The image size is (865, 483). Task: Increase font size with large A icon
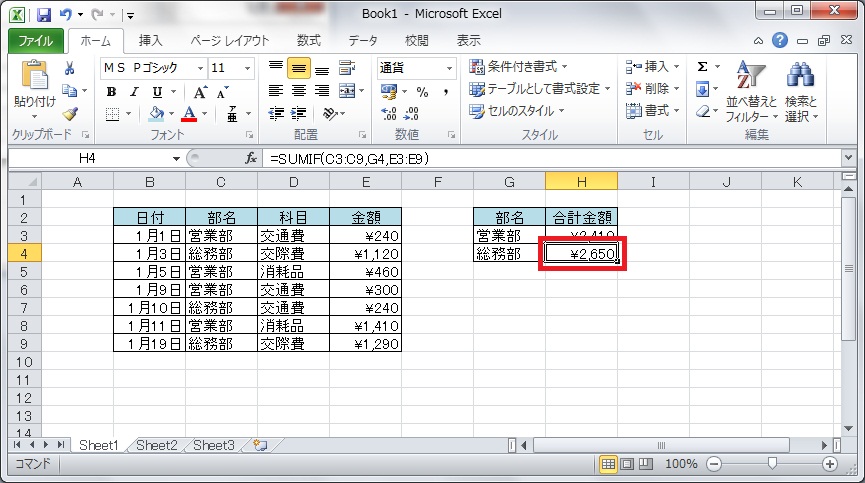200,92
